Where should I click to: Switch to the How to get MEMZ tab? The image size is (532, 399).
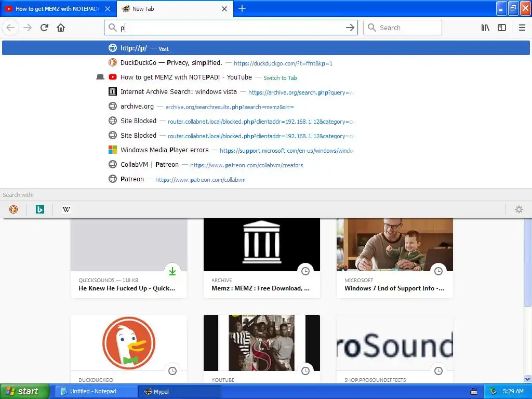(x=58, y=9)
